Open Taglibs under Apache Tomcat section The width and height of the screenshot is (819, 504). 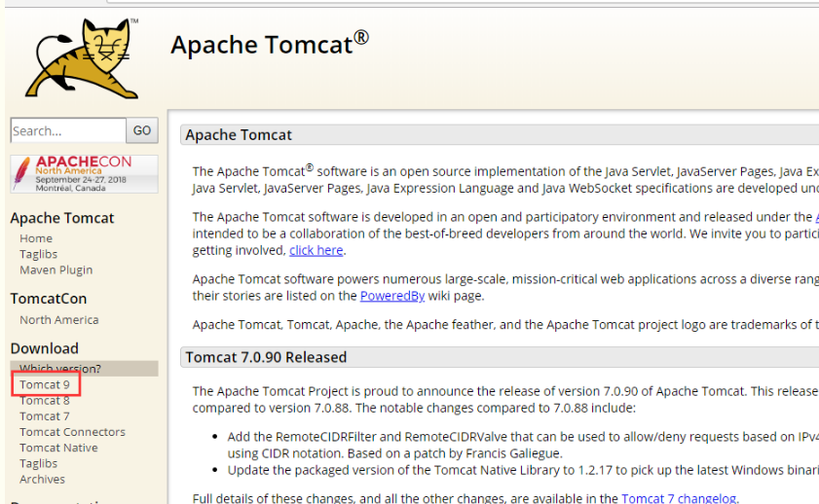[39, 254]
